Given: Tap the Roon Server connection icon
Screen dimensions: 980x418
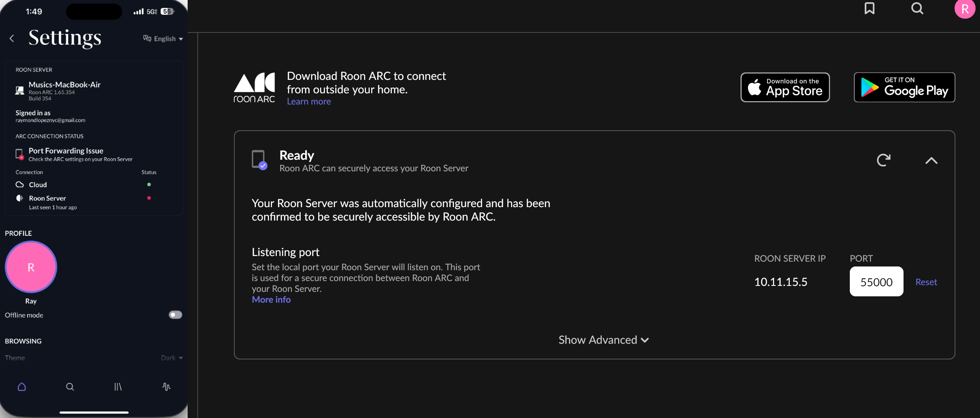Looking at the screenshot, I should [x=19, y=198].
